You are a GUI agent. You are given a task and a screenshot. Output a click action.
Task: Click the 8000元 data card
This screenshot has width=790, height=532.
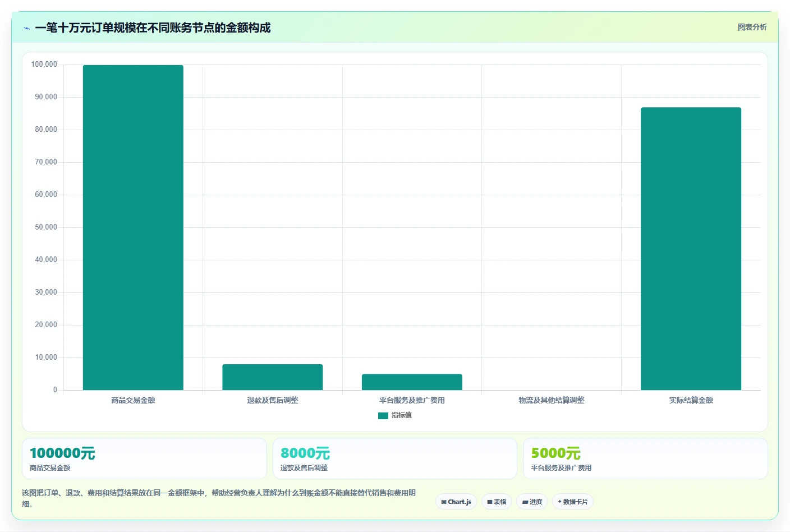[x=394, y=458]
